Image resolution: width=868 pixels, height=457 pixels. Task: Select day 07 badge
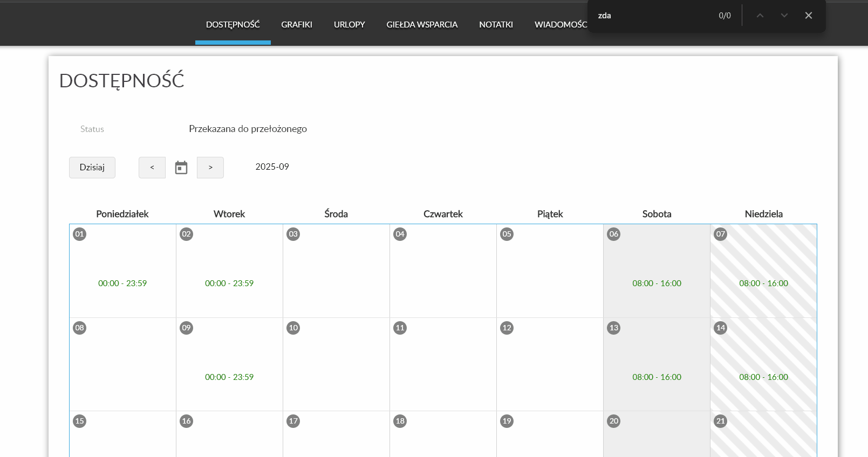click(720, 234)
